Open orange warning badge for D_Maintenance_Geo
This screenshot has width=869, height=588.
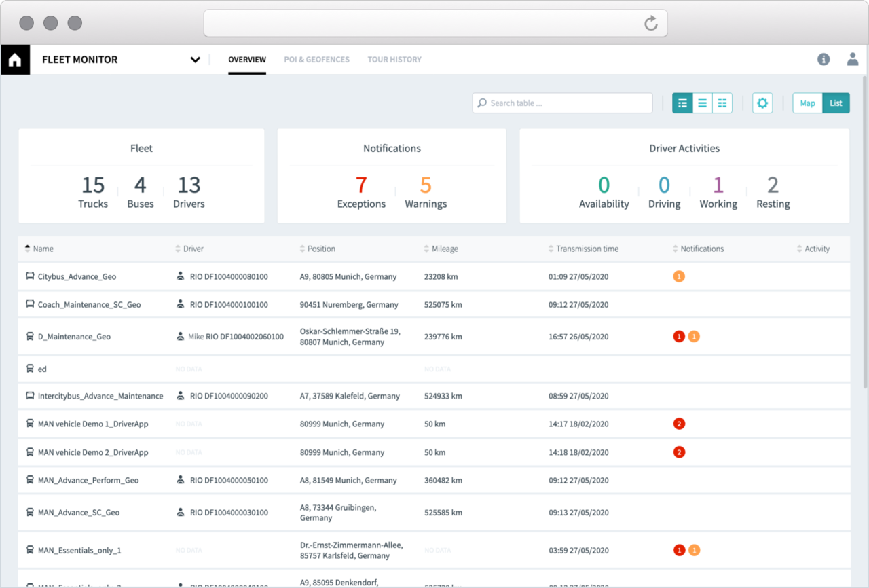point(694,336)
